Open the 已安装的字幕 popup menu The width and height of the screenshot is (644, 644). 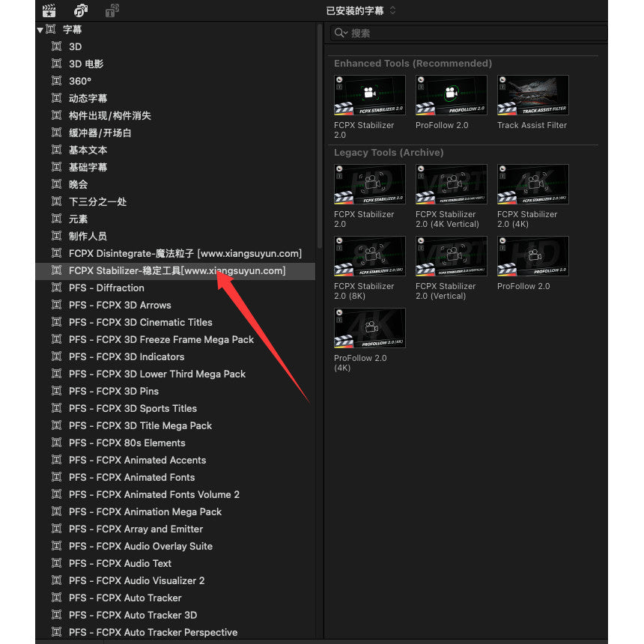361,10
